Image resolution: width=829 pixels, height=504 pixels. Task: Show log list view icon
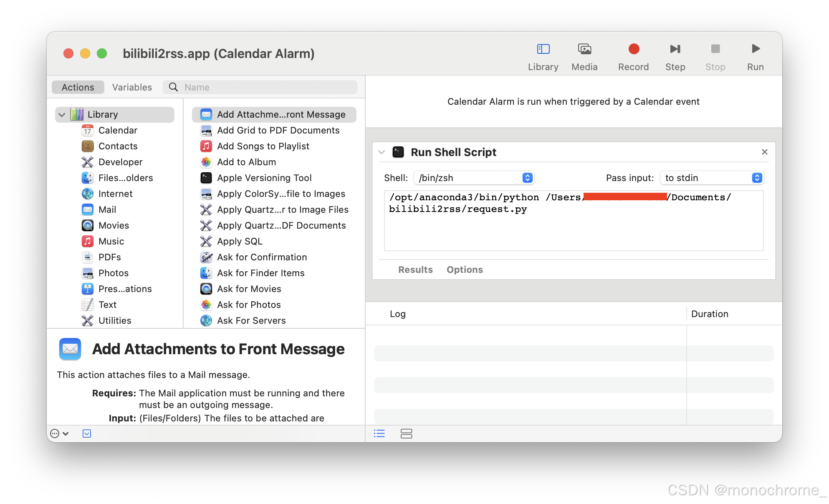coord(379,433)
